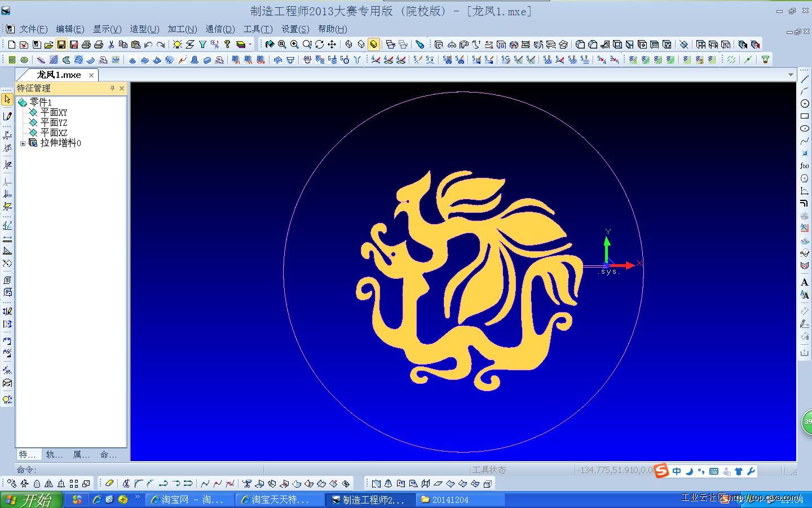Select 平面YZ in the feature tree

pos(54,122)
